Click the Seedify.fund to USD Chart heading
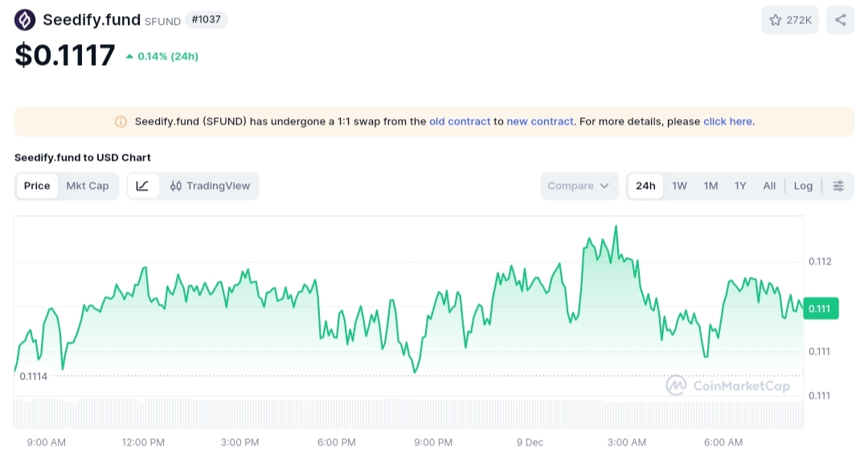The width and height of the screenshot is (868, 460). 83,158
